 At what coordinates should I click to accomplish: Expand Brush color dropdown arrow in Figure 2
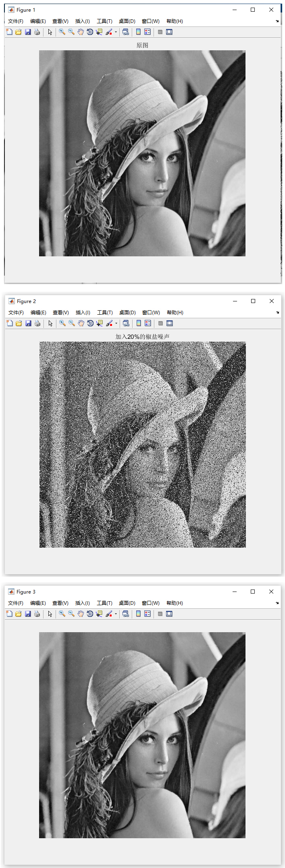[x=116, y=323]
